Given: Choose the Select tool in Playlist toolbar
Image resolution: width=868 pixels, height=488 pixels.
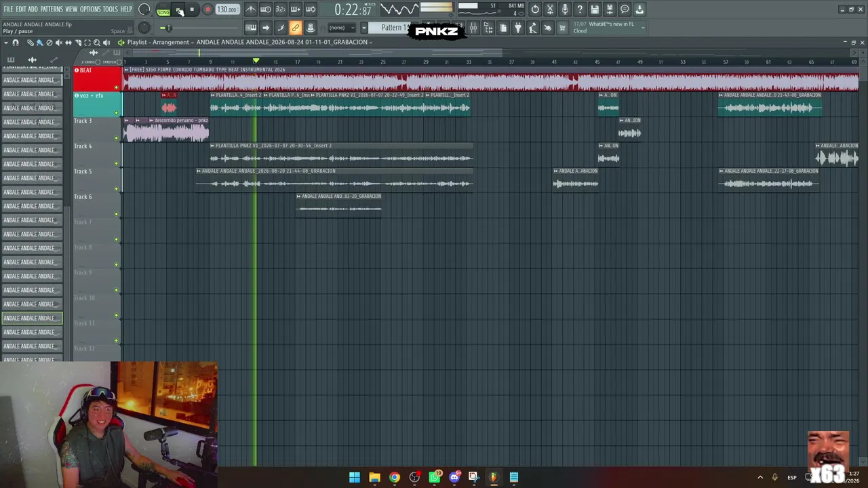Looking at the screenshot, I should tap(87, 43).
